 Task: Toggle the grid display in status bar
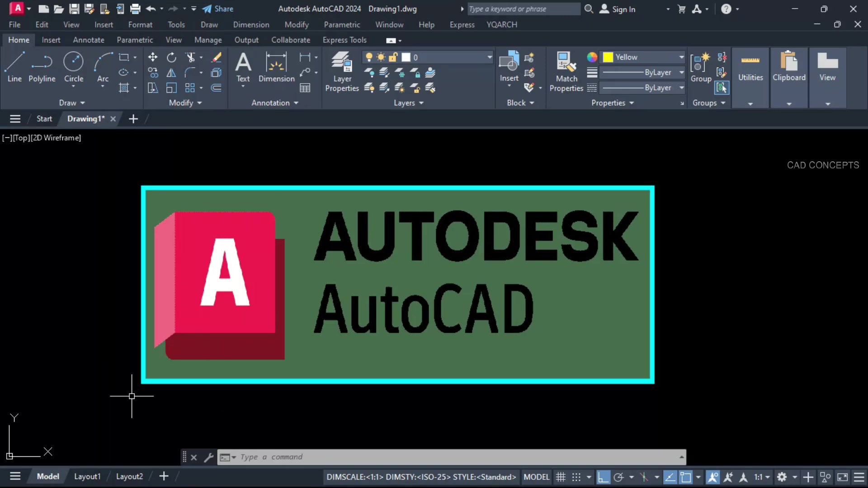point(560,477)
